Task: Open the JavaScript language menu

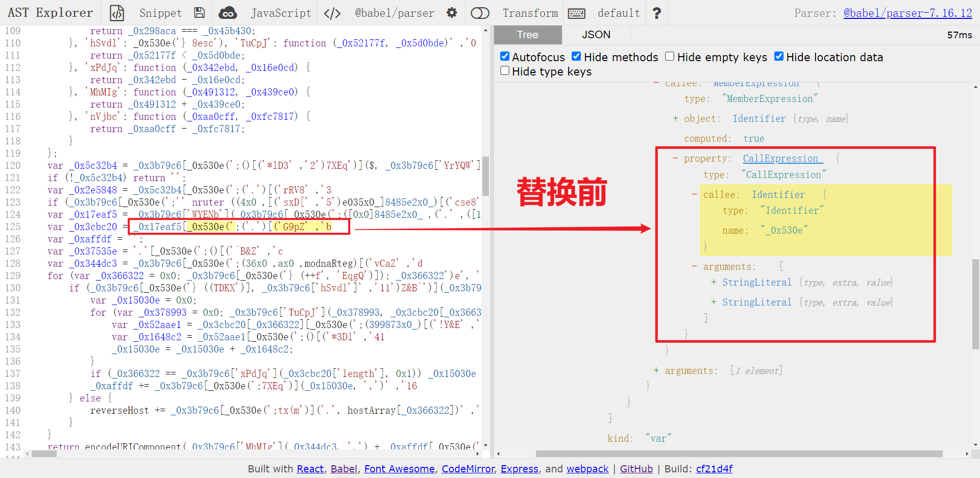Action: coord(281,13)
